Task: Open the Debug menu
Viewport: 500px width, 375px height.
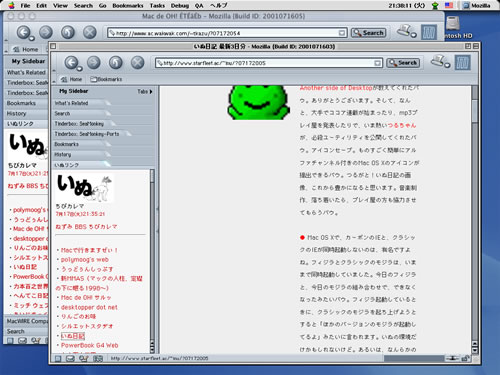Action: point(180,5)
